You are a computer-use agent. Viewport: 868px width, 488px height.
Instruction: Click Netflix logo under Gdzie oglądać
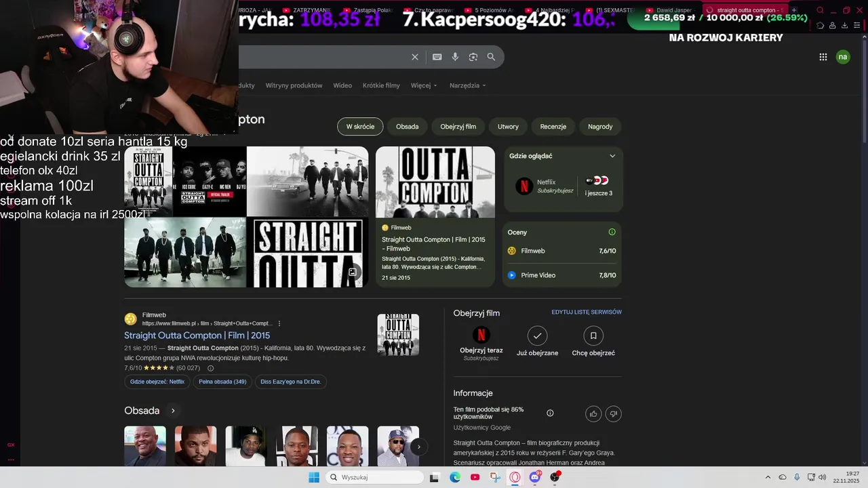524,186
